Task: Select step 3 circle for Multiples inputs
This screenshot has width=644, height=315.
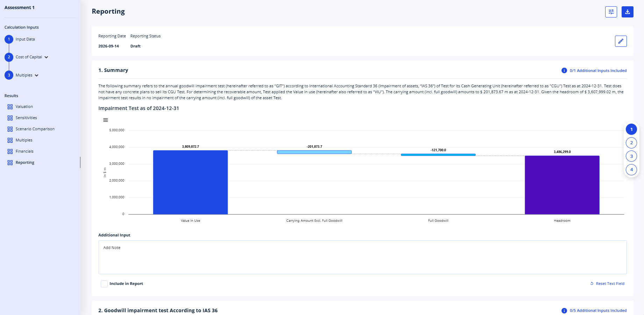Action: coord(9,75)
